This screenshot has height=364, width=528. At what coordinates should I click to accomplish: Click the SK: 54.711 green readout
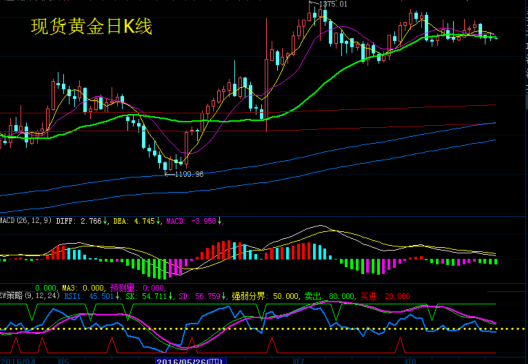point(147,296)
